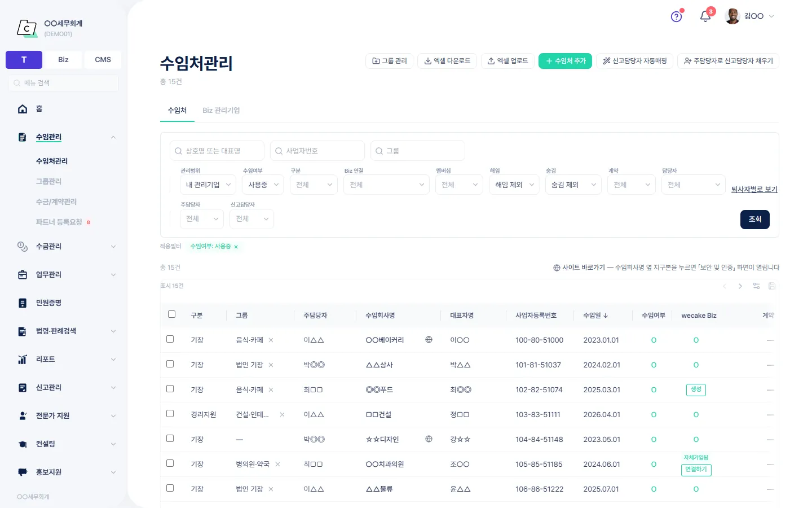Sort by the 수임일 column header
812x508 pixels.
[x=595, y=316]
